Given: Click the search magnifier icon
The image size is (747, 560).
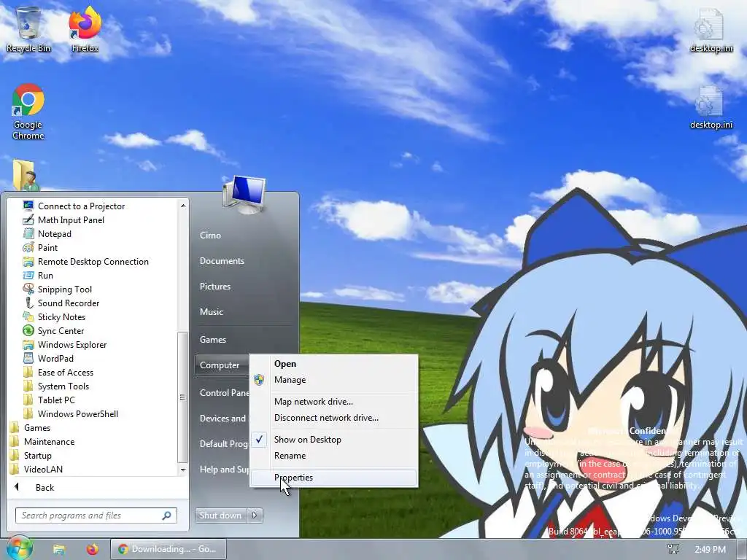Looking at the screenshot, I should [166, 516].
